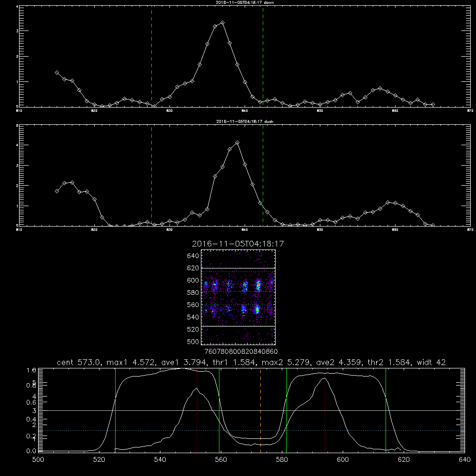Click the highest diamond marker on the dawn curve

point(222,23)
